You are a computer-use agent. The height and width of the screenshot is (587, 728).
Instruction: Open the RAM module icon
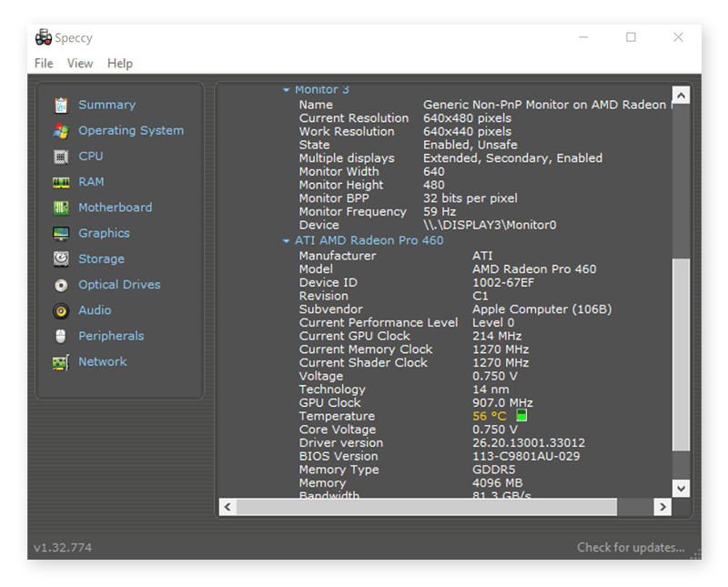click(61, 182)
